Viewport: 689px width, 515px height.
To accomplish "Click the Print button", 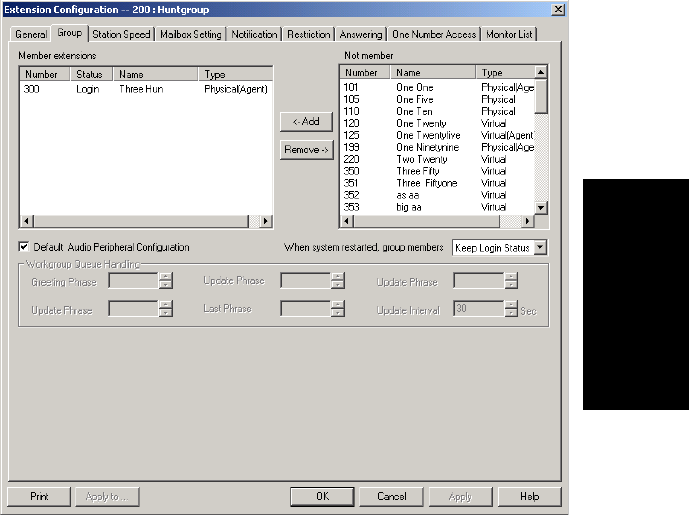I will tap(39, 497).
